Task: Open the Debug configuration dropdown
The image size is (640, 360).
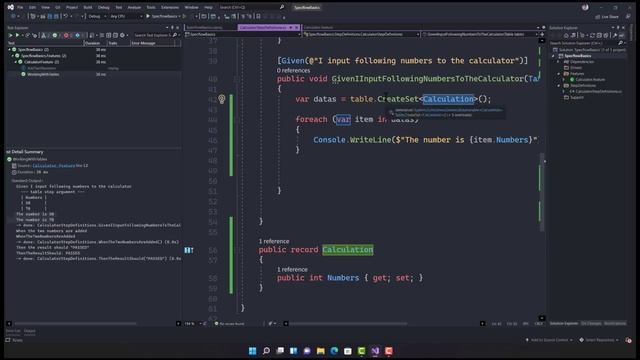Action: click(x=97, y=16)
